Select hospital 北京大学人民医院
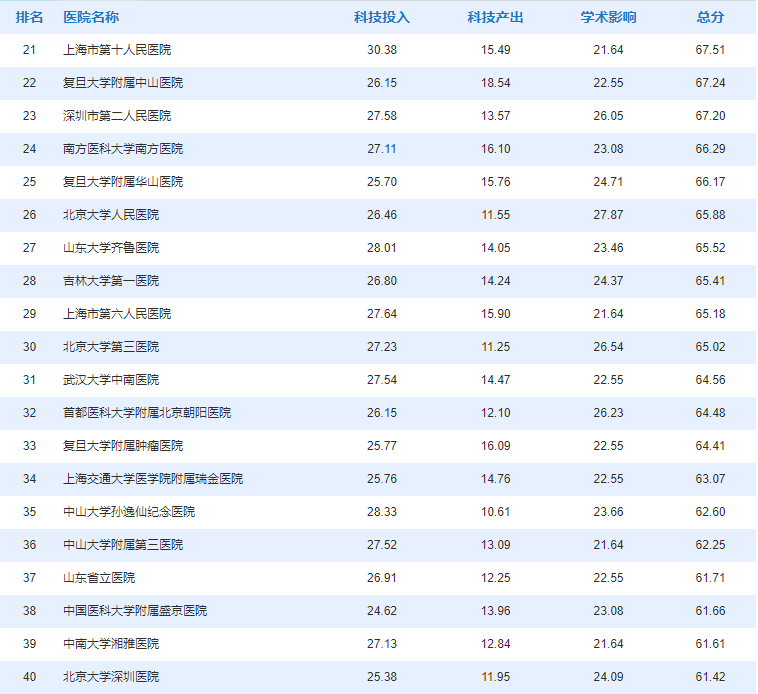 [x=111, y=215]
